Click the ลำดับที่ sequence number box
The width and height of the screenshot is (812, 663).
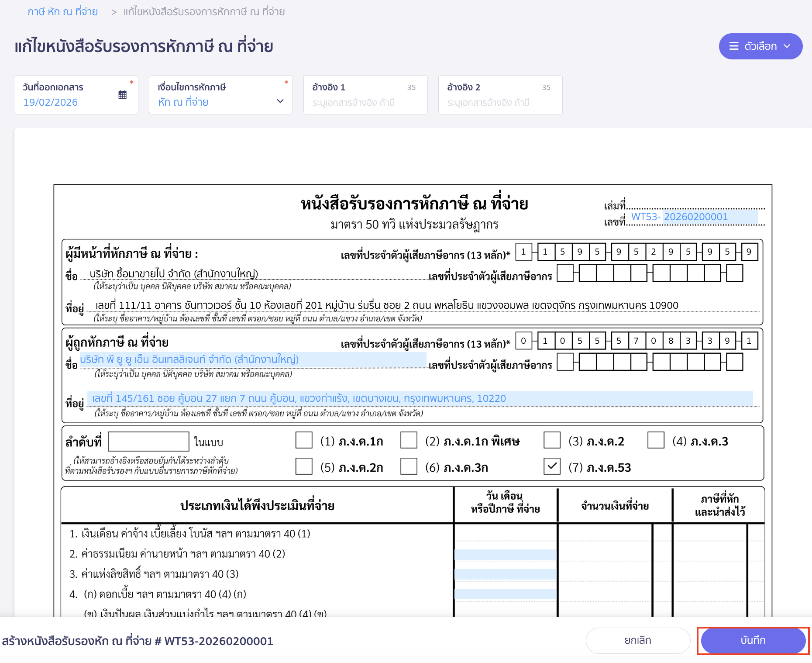click(148, 442)
